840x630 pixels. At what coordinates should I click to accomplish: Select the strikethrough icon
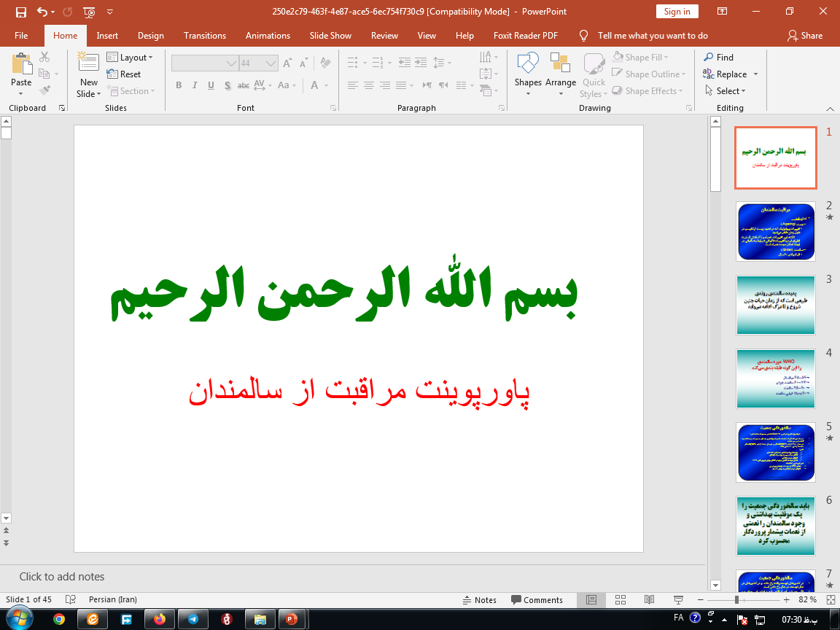243,85
